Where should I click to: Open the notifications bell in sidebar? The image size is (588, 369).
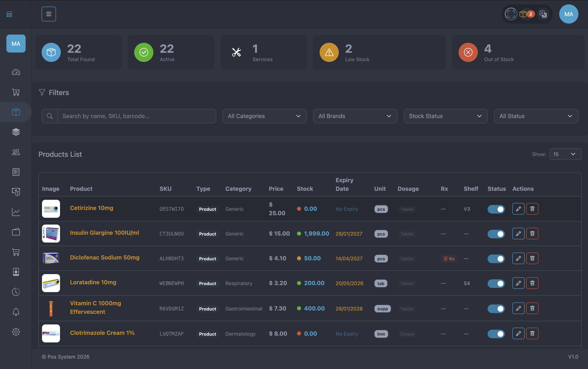coord(16,312)
